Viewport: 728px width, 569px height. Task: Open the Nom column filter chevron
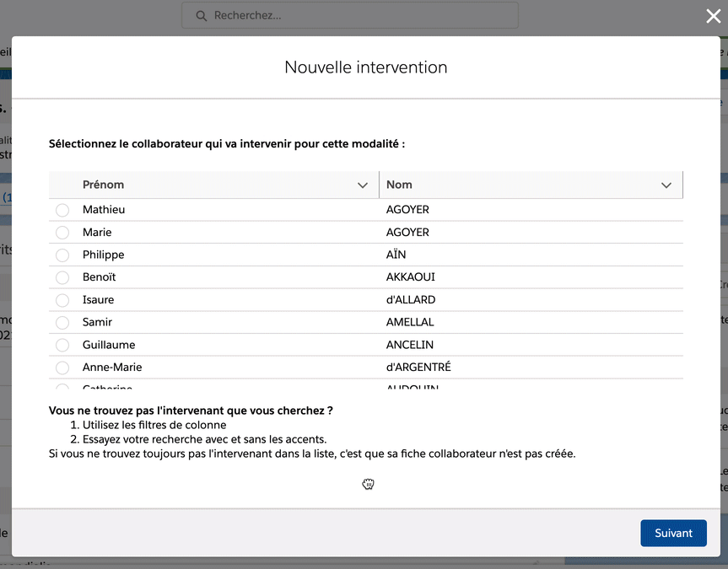coord(666,185)
